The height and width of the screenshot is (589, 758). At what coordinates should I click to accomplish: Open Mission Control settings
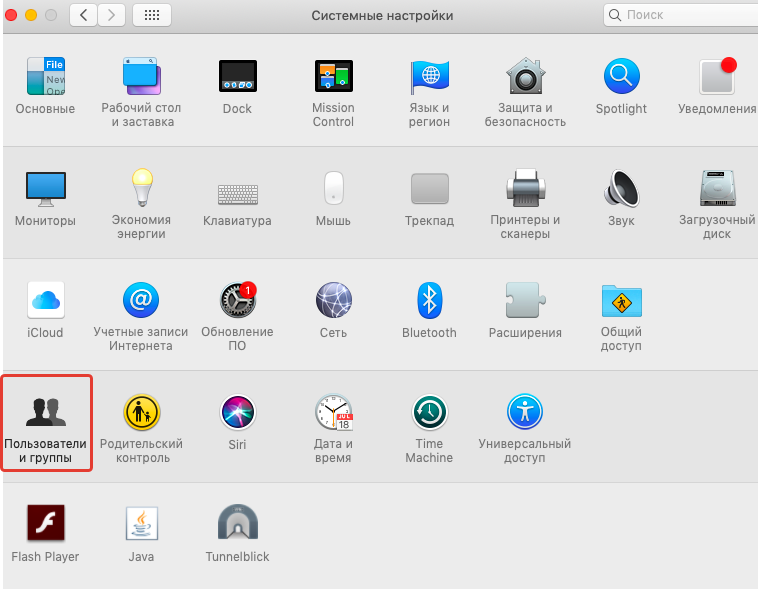coord(334,76)
